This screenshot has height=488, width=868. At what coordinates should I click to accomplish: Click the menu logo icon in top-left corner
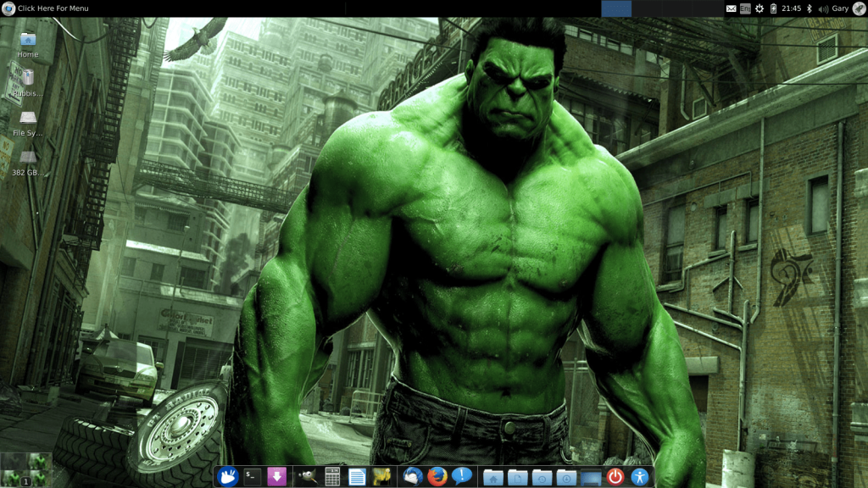[8, 8]
